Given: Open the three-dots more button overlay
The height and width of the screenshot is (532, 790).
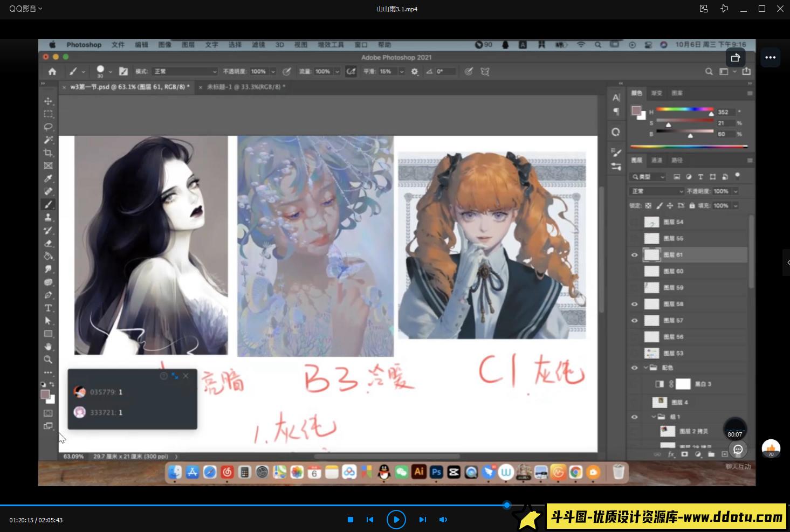Looking at the screenshot, I should pos(771,57).
